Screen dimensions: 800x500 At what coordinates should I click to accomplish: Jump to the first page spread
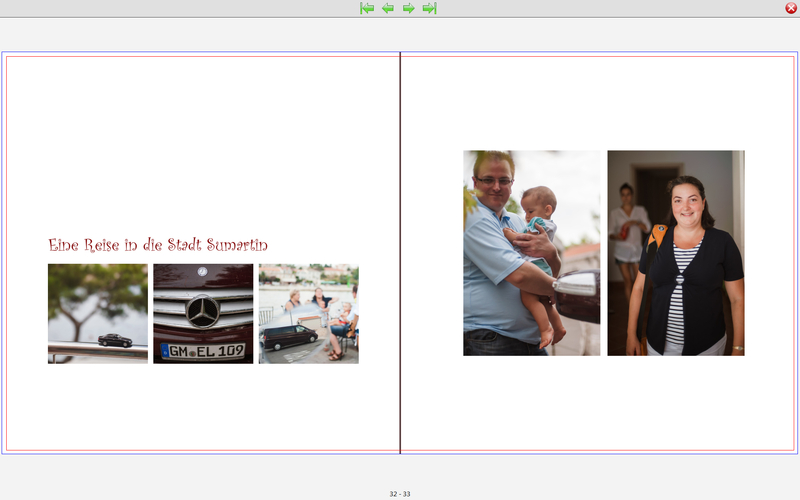click(x=367, y=8)
